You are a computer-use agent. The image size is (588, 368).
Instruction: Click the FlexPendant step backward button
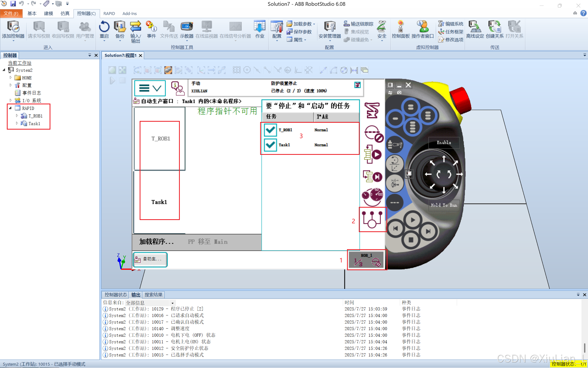click(395, 228)
